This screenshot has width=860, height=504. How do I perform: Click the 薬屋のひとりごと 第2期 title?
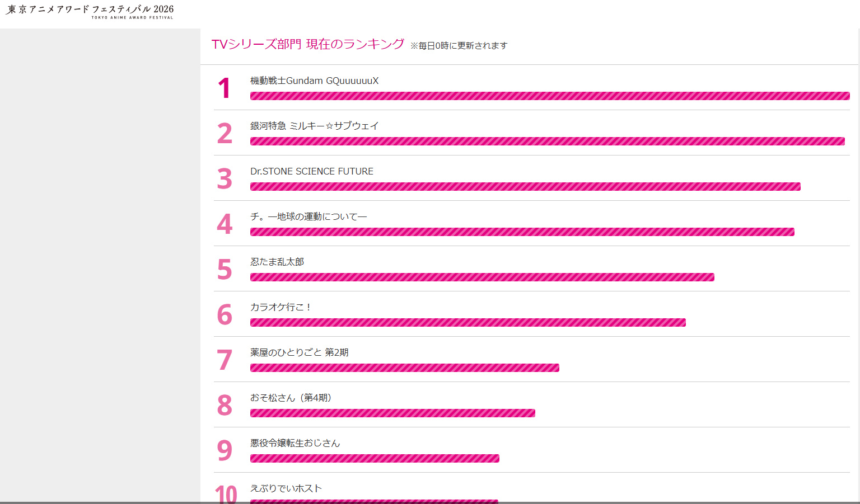pyautogui.click(x=299, y=352)
